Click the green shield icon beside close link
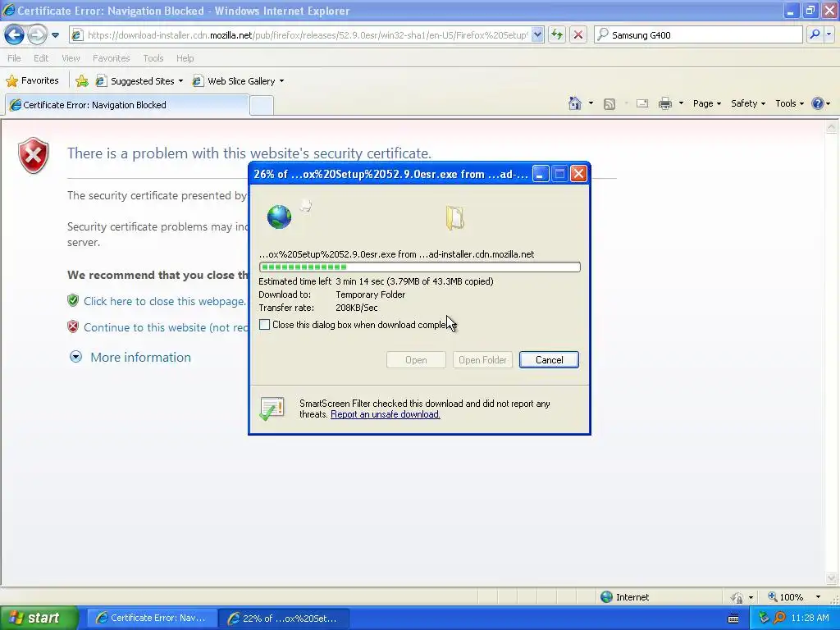 (x=73, y=300)
